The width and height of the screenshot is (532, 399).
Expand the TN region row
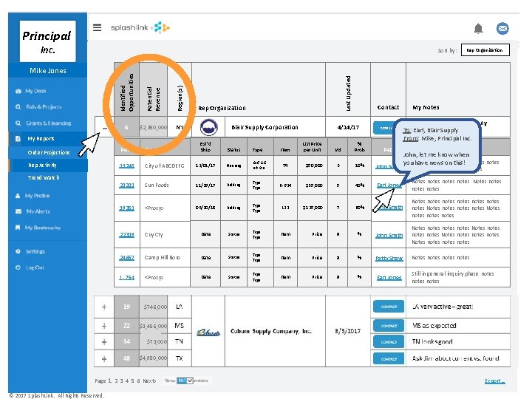[104, 341]
